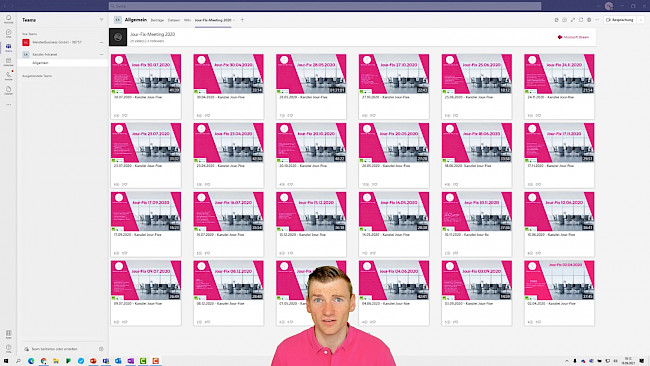Expand the Jour-Fix-Meeting 2020 tab dropdown chevron
Image resolution: width=650 pixels, height=366 pixels.
point(234,20)
